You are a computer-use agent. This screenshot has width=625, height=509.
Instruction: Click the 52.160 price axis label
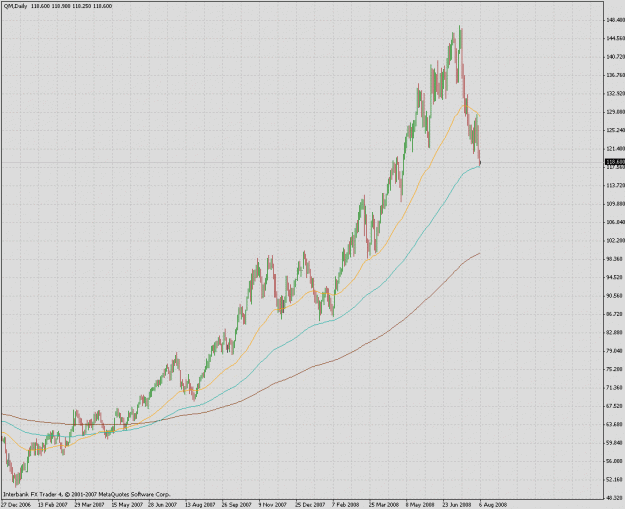(616, 480)
